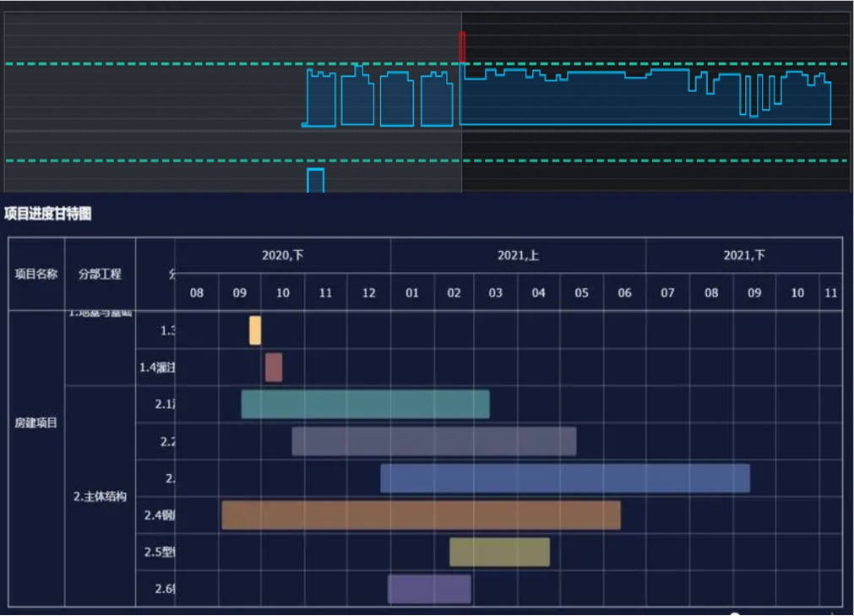This screenshot has width=854, height=616.
Task: Click the yellow Gantt bar in row 1.3
Action: point(255,330)
